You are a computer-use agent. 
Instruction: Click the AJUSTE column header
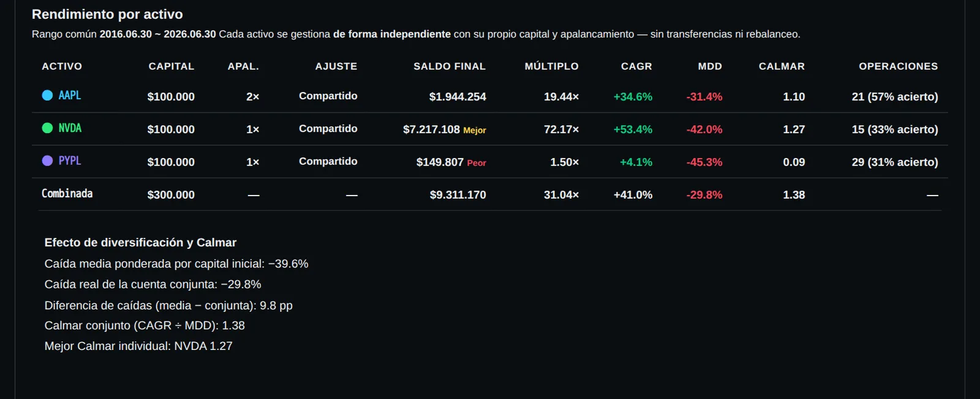pyautogui.click(x=336, y=66)
